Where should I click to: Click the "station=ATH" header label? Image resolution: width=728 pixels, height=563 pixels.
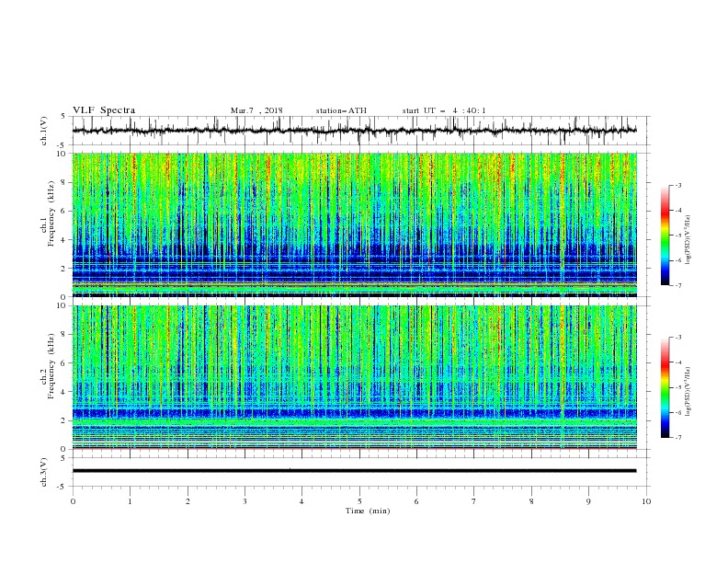click(x=341, y=110)
